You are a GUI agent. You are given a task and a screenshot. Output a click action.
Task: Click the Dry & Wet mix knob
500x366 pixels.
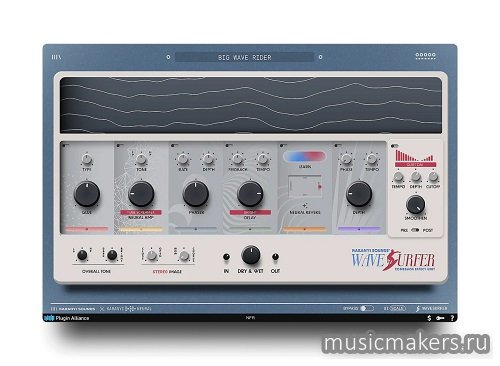click(x=251, y=255)
